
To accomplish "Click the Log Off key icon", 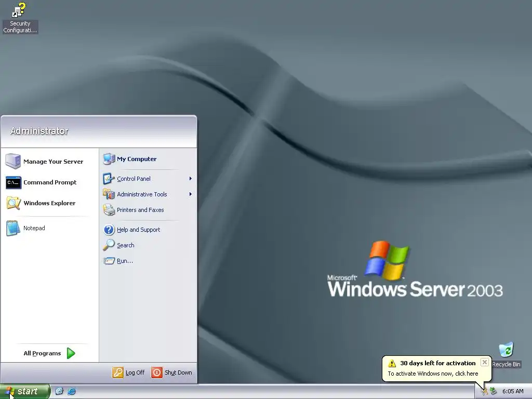I will (x=118, y=373).
